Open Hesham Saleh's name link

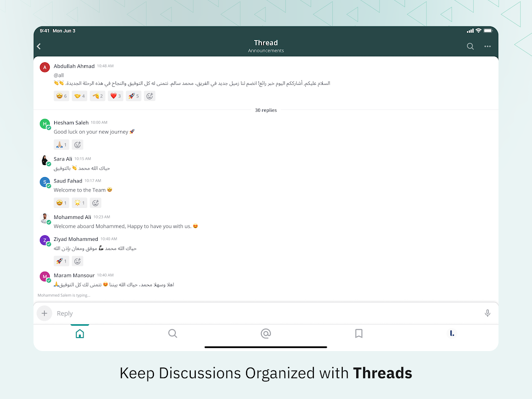(x=71, y=123)
